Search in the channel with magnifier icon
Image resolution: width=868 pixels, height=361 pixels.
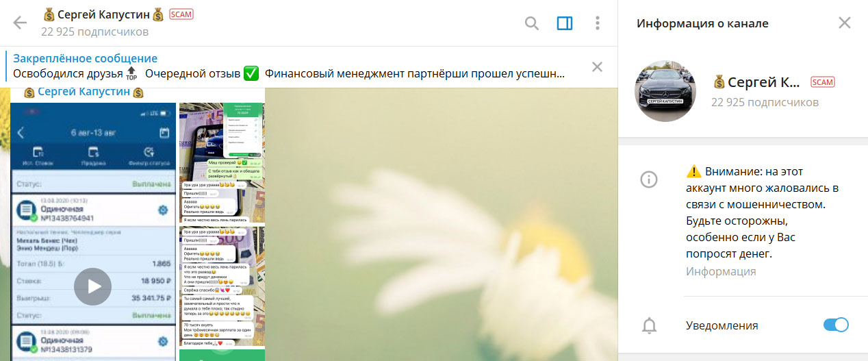click(532, 23)
